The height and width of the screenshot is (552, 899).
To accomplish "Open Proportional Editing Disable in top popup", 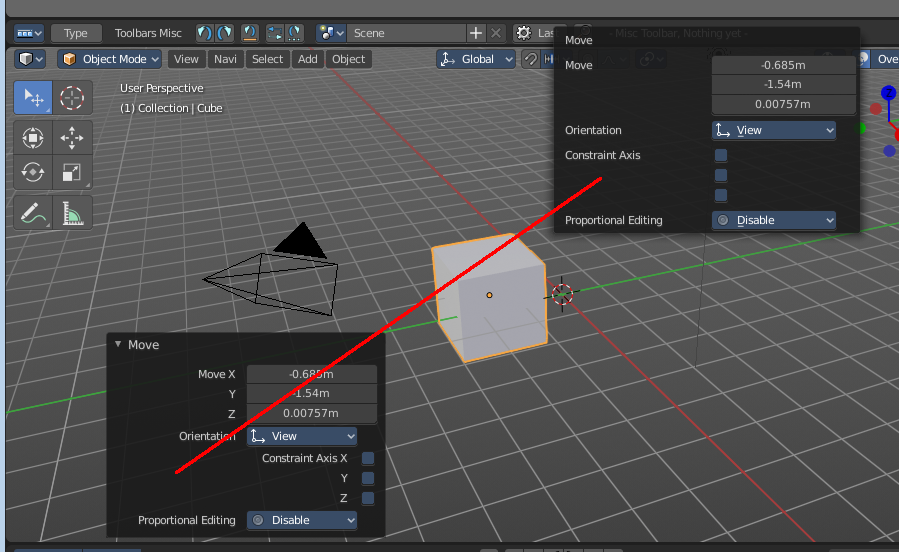I will pyautogui.click(x=774, y=220).
